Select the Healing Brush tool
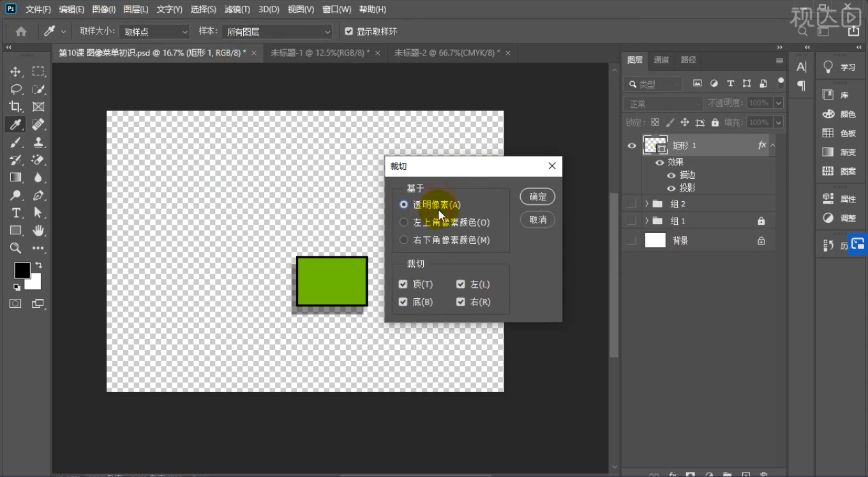 (x=38, y=125)
